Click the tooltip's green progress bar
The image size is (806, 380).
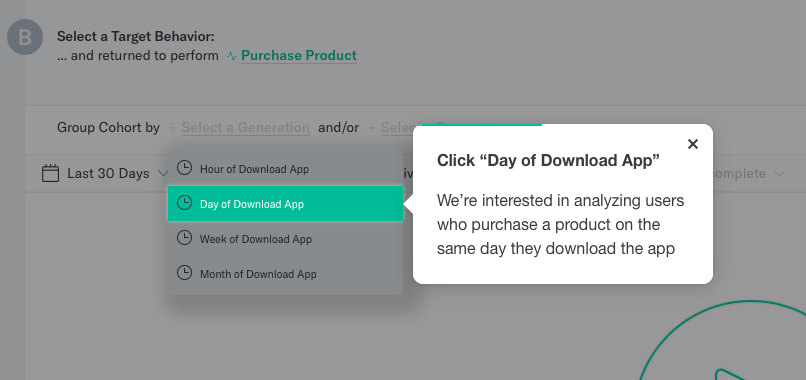(x=477, y=125)
